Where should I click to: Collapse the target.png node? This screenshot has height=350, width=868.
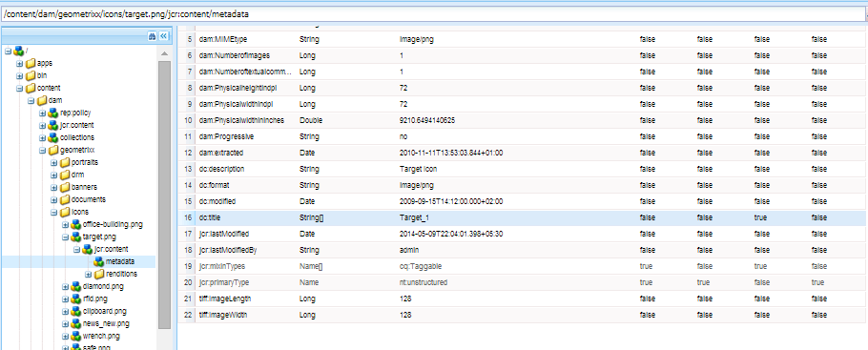click(65, 237)
